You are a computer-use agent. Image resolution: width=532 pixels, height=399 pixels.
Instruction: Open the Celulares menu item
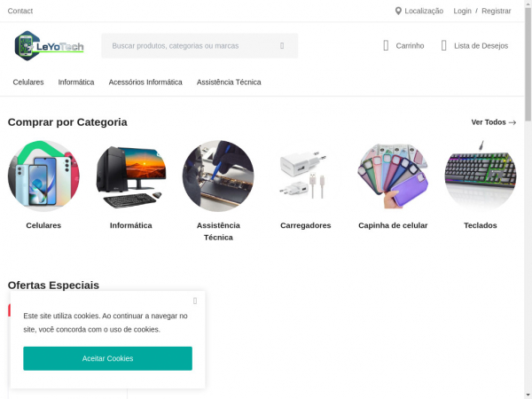28,82
